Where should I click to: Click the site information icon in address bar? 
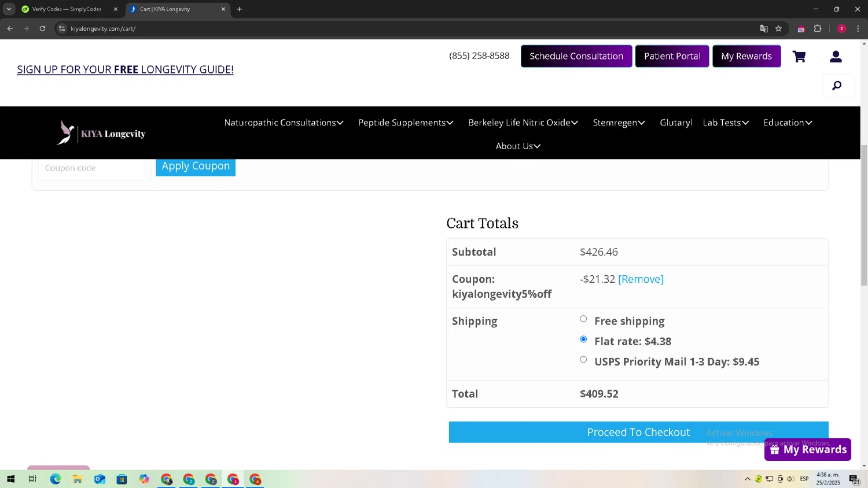click(x=62, y=28)
